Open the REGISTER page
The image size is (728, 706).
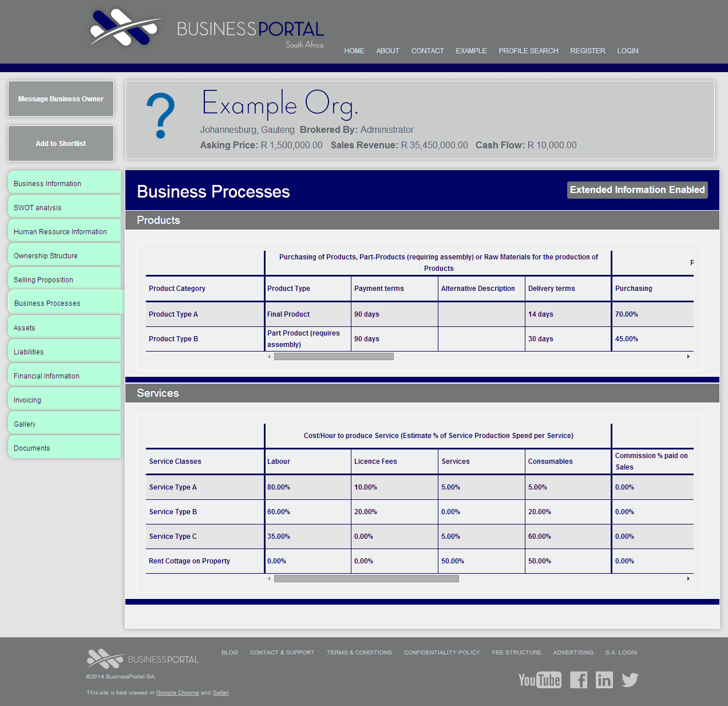point(588,51)
